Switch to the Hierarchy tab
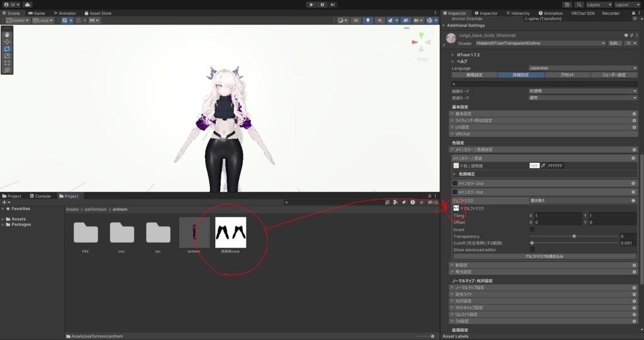644x340 pixels. (x=518, y=13)
